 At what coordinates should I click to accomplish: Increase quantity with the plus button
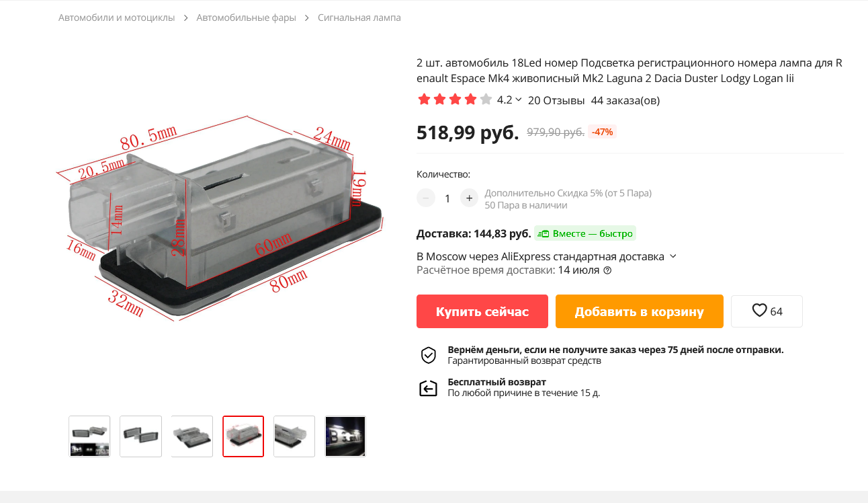[469, 198]
